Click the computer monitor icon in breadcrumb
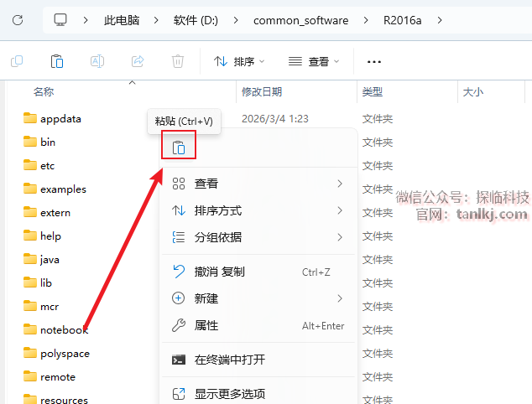 click(60, 20)
